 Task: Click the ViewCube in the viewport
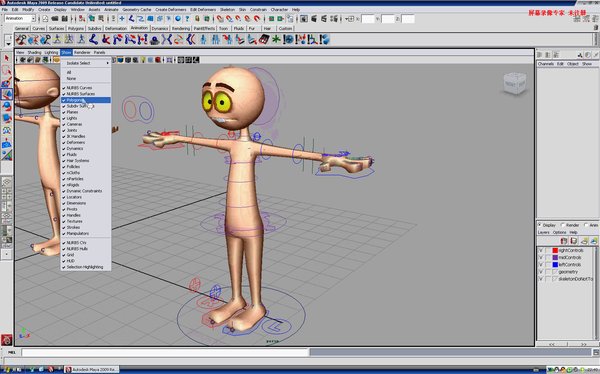(x=515, y=83)
